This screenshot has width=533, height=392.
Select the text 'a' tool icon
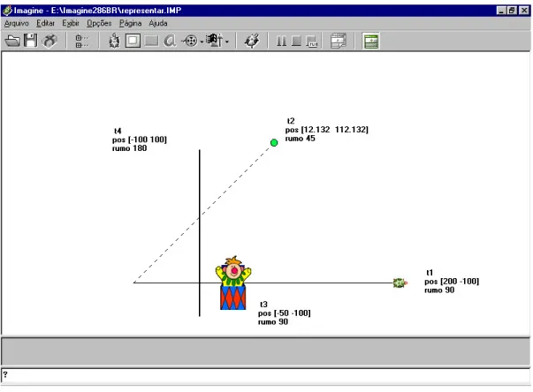(170, 41)
